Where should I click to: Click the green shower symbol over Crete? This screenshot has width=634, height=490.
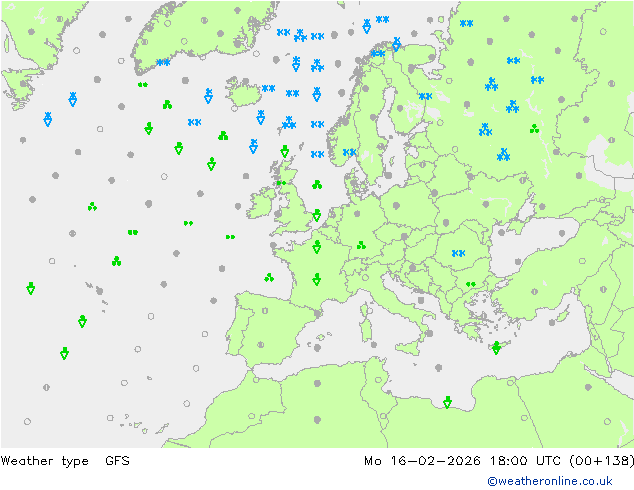496,348
